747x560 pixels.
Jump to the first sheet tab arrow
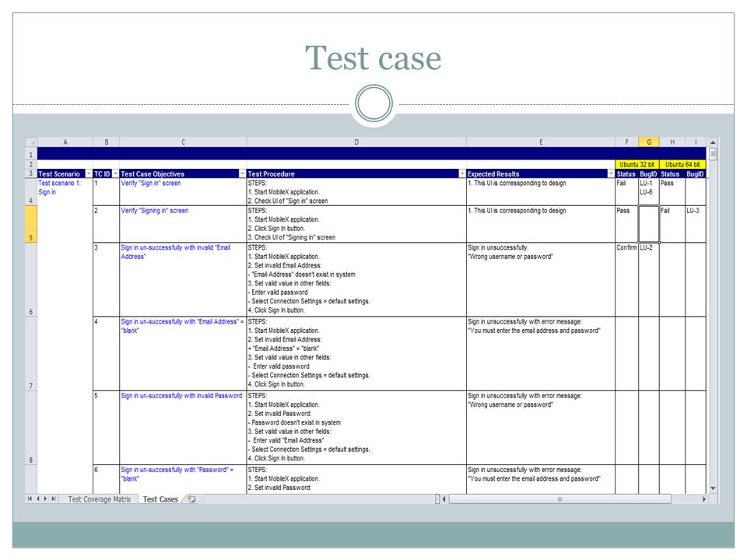pos(30,499)
